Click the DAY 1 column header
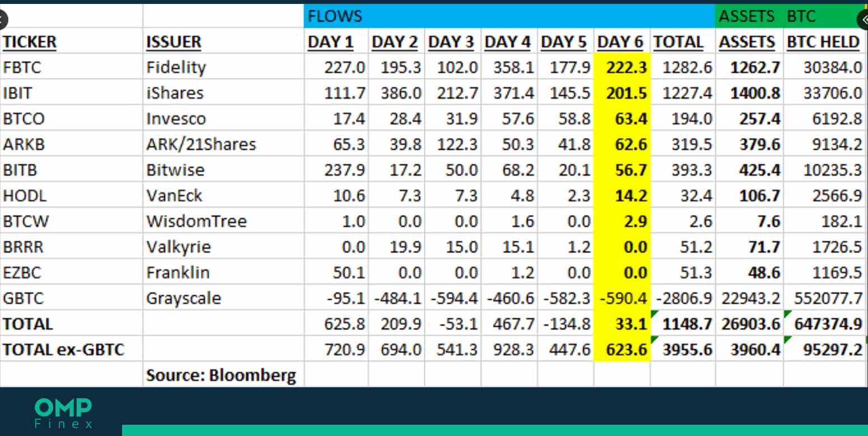Screen dimensions: 868x436 click(331, 42)
